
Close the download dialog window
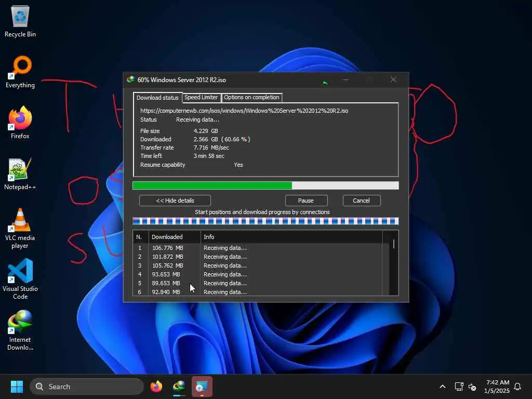[x=393, y=79]
